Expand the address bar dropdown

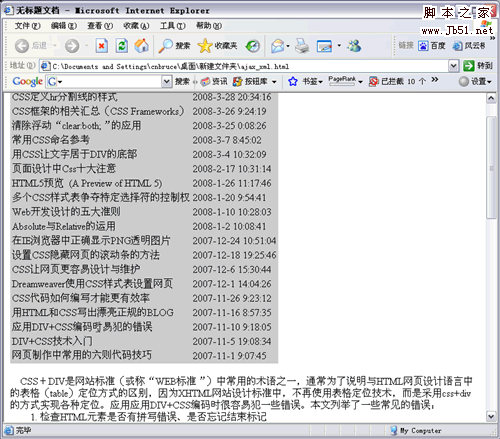point(453,66)
